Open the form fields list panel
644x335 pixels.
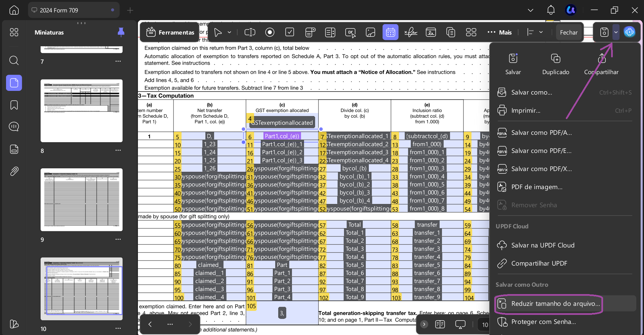click(x=14, y=149)
